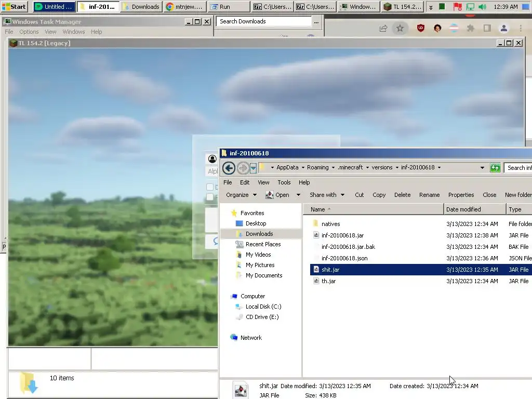
Task: Switch to mtnjew Chrome taskbar item
Action: pos(185,7)
